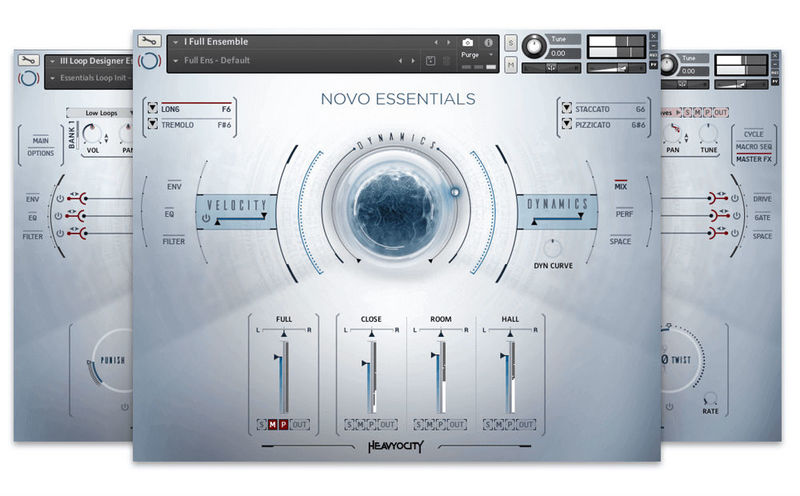Viewport: 800px width, 496px height.
Task: Click the TUNE knob in right window
Action: pos(708,134)
